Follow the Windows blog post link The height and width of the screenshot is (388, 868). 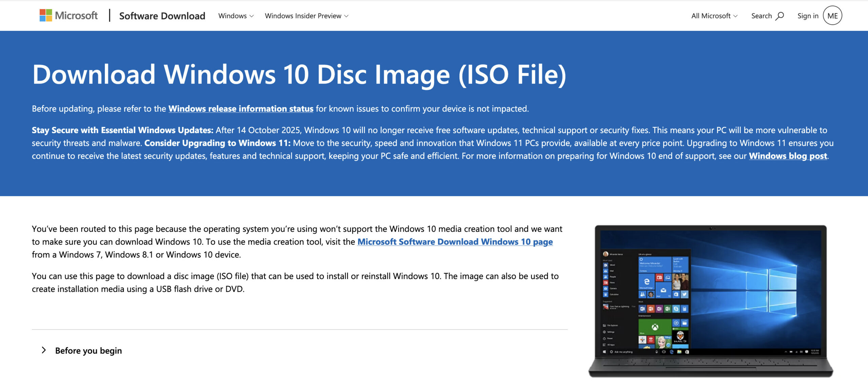[788, 156]
